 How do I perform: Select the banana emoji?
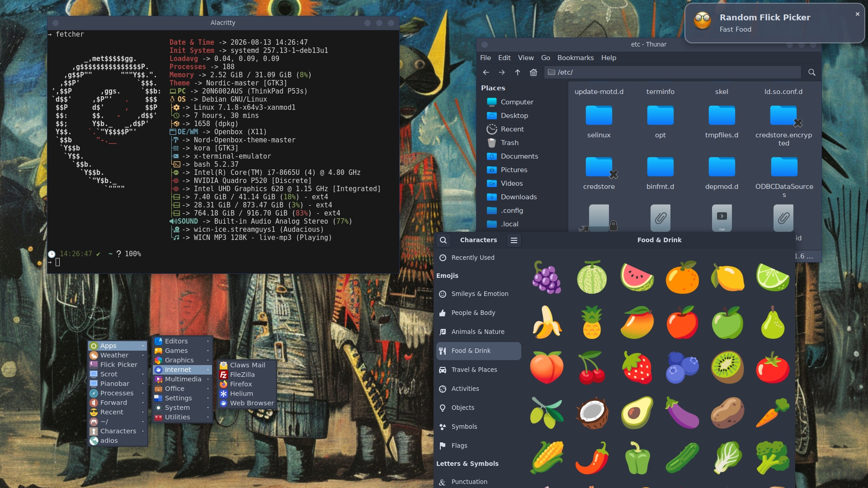(x=547, y=323)
